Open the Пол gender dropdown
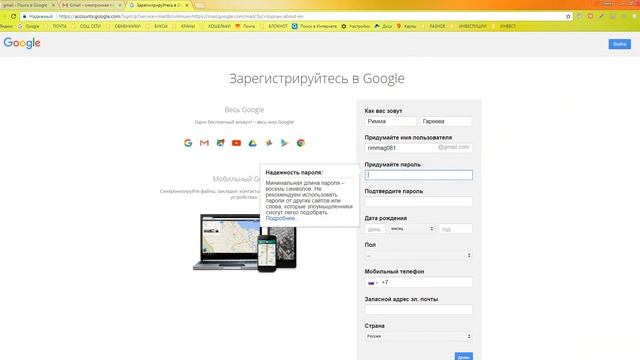 coord(418,256)
